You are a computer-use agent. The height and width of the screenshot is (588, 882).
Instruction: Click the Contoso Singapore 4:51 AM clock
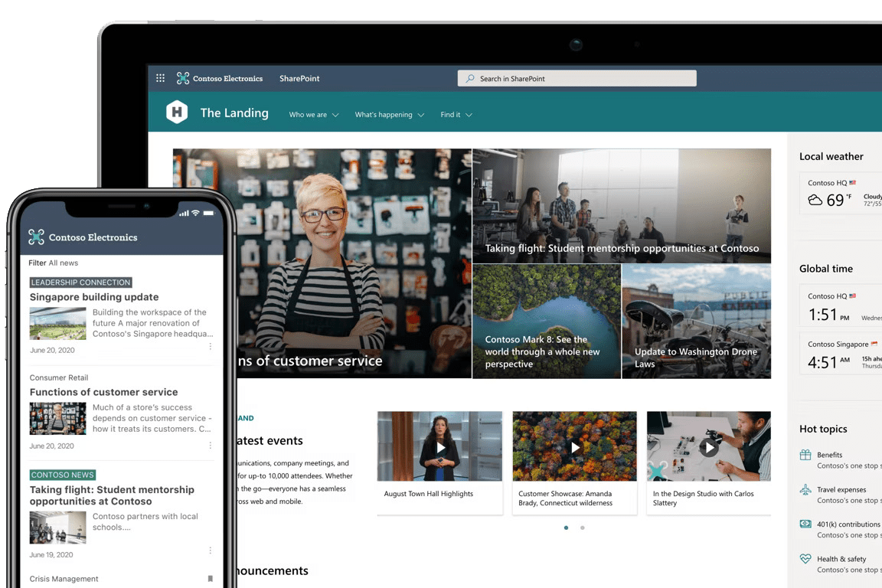[841, 354]
